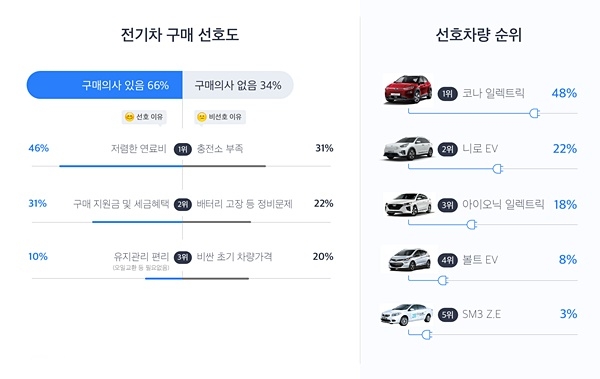
Task: Click the frowning face 비선호 이유 icon
Action: pos(202,117)
